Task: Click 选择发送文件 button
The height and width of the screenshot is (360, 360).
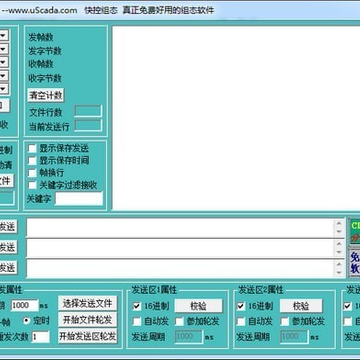Action: click(x=88, y=303)
